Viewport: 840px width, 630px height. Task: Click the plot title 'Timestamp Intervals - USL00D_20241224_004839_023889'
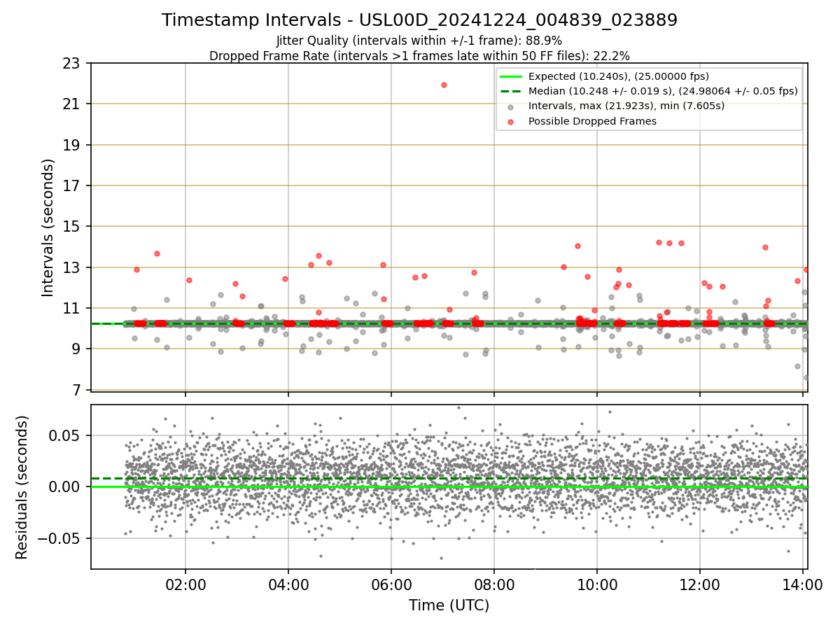[419, 20]
